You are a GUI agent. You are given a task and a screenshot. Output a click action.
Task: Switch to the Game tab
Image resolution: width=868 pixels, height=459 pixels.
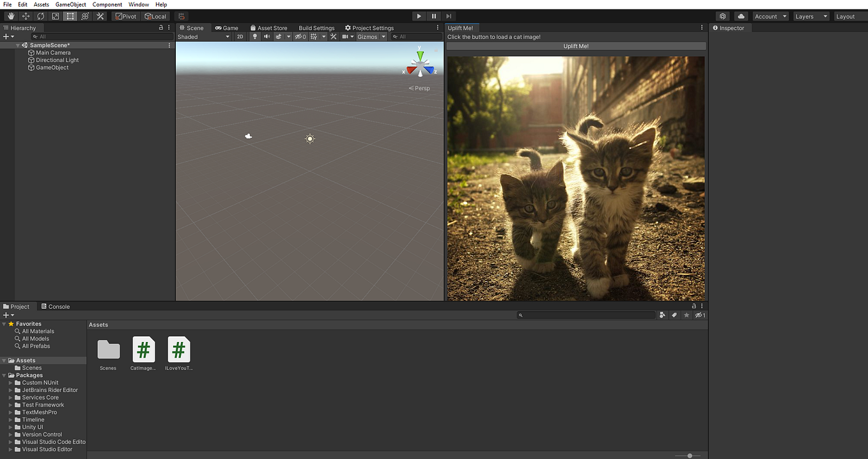(x=227, y=27)
